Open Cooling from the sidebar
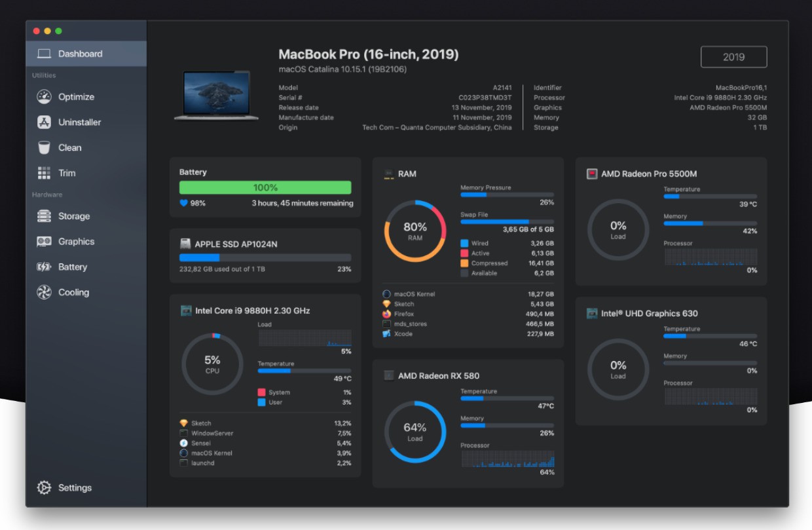The image size is (812, 530). point(86,292)
